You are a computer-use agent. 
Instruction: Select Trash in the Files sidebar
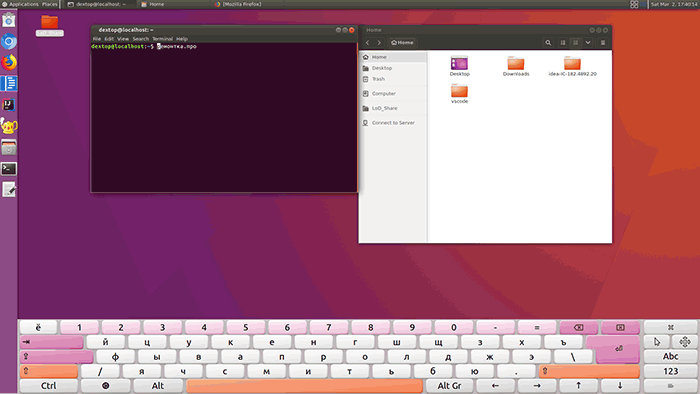[x=394, y=79]
